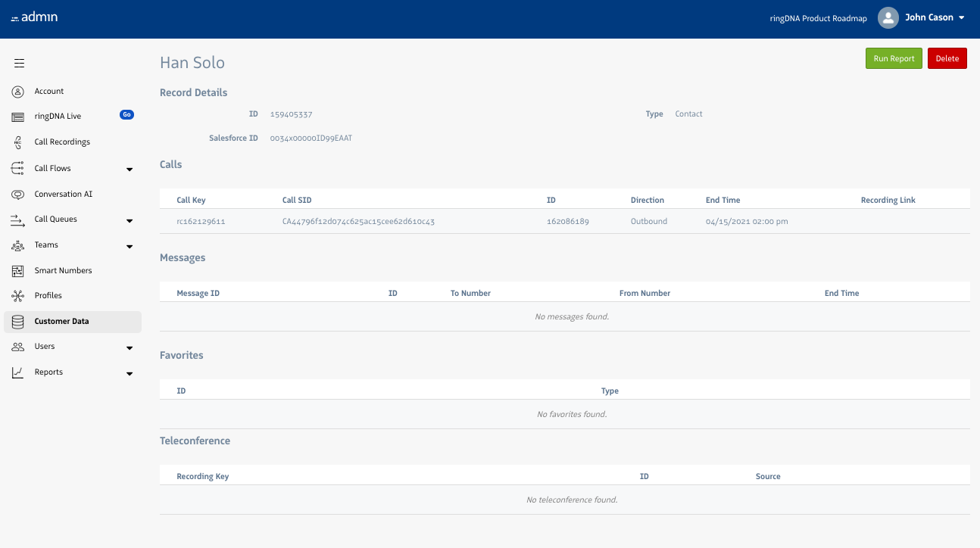The height and width of the screenshot is (548, 980).
Task: Click the Go badge next to ringDNA Live
Action: tap(126, 114)
